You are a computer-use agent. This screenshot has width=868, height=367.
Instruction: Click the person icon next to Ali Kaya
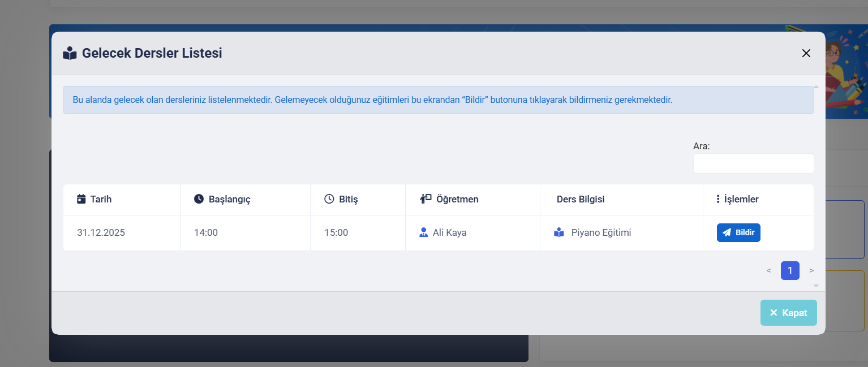423,232
